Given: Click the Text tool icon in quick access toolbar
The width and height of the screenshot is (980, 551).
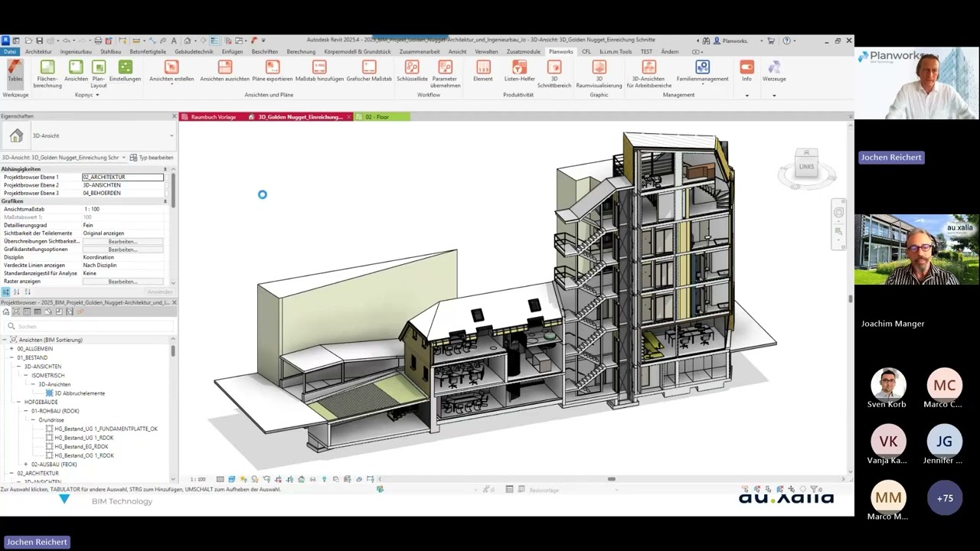Looking at the screenshot, I should point(174,41).
